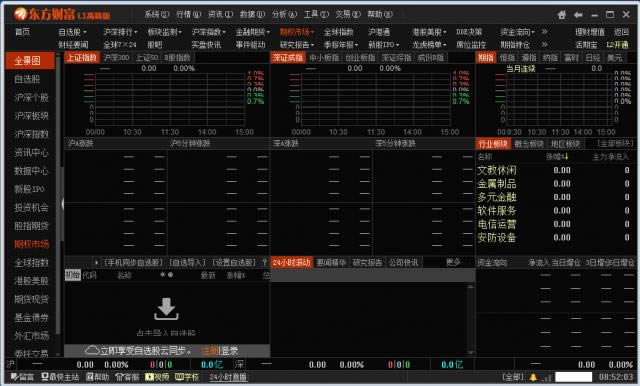Click the 最快主站 server icon
Screen dimensions: 640x386
point(60,377)
